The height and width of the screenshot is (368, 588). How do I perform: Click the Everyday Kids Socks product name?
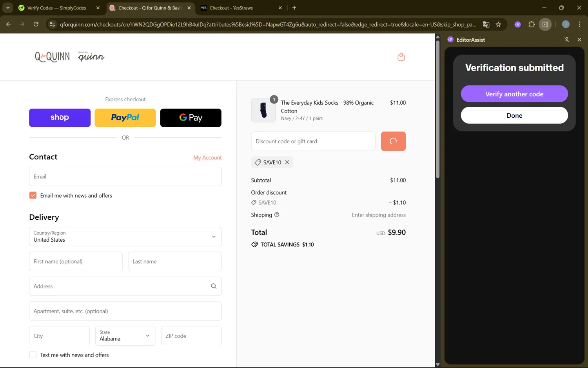tap(327, 107)
